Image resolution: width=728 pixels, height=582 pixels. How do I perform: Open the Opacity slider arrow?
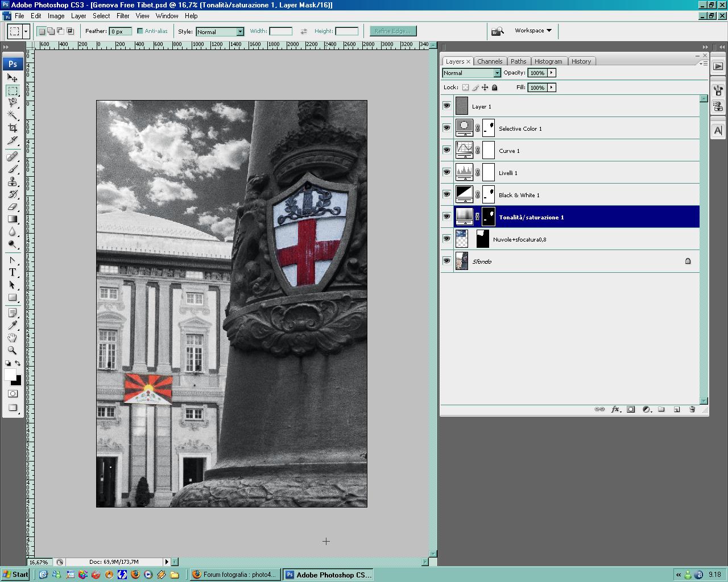point(551,73)
